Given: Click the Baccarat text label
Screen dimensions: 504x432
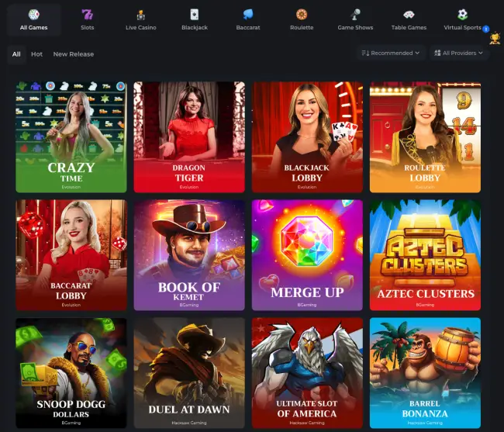Looking at the screenshot, I should pyautogui.click(x=248, y=28).
